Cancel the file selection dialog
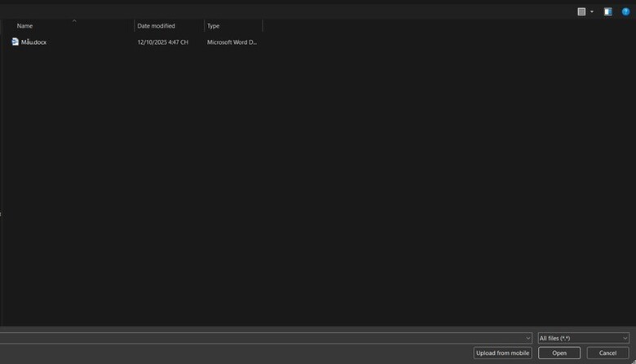The height and width of the screenshot is (364, 636). pos(607,353)
